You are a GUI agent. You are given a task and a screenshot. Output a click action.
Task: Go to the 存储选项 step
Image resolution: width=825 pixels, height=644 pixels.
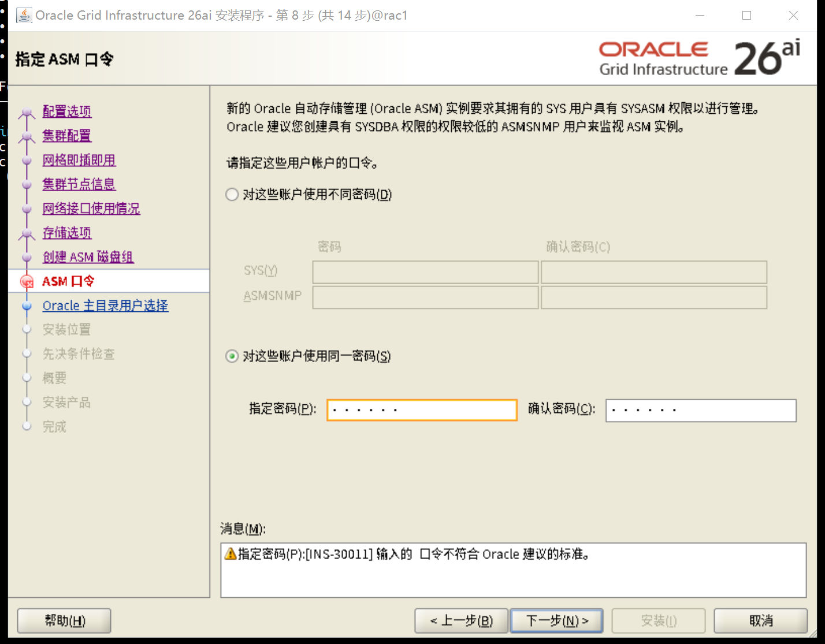[x=67, y=233]
